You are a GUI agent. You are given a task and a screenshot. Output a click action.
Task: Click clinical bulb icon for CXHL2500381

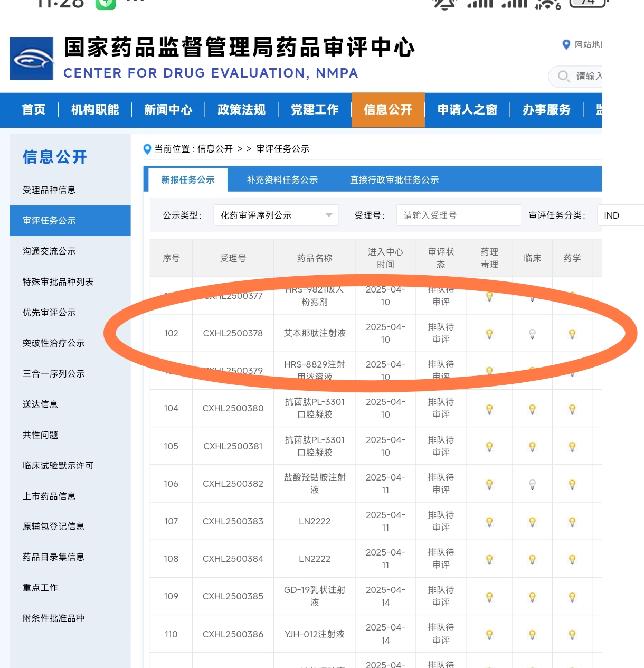pyautogui.click(x=532, y=447)
